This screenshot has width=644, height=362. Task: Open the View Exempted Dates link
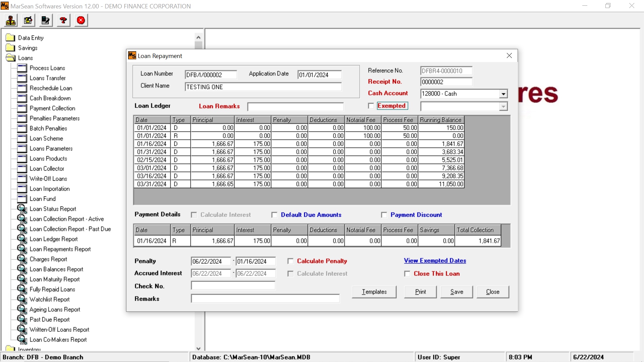pyautogui.click(x=435, y=261)
